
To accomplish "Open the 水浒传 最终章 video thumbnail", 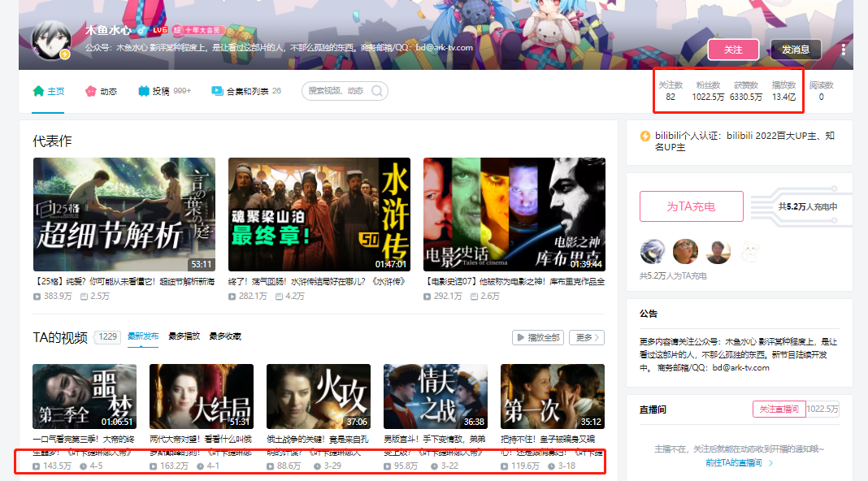I will [x=319, y=214].
